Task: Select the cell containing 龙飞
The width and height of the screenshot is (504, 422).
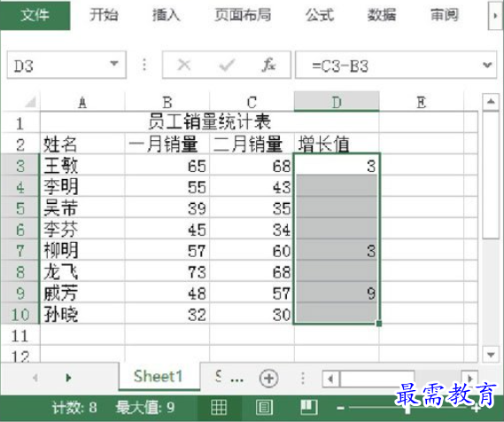Action: 82,271
